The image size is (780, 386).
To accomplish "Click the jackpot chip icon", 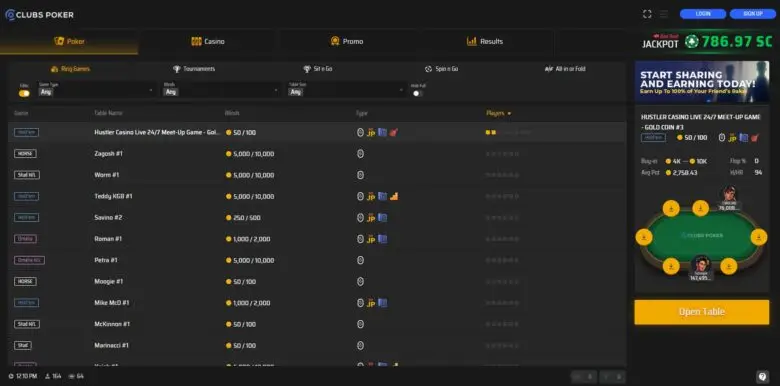I will pos(691,42).
